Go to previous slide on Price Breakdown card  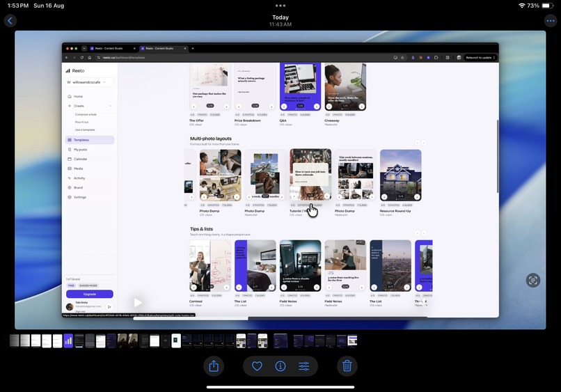[x=239, y=107]
